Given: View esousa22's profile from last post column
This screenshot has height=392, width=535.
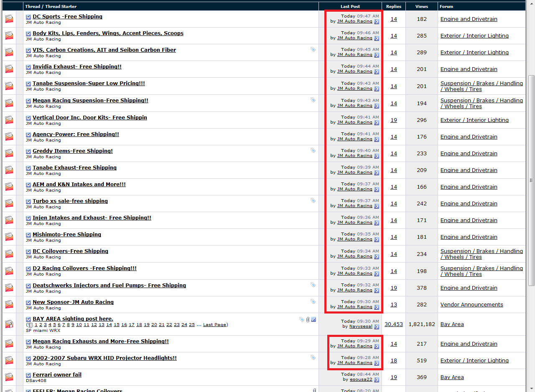Looking at the screenshot, I should coord(361,379).
